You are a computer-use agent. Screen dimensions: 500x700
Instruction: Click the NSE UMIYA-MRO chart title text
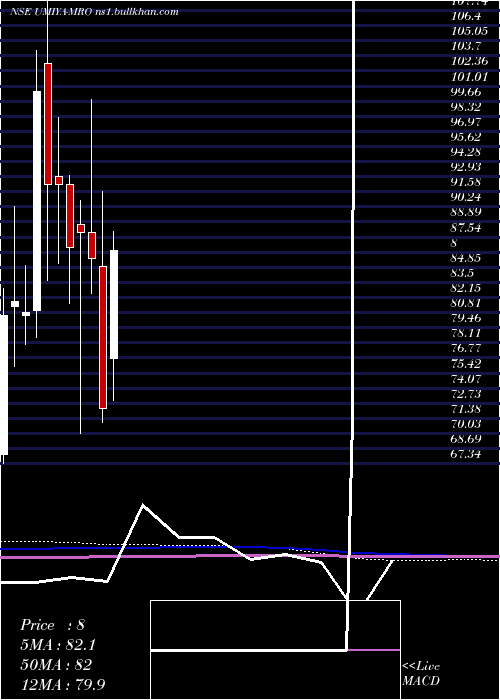coord(94,12)
